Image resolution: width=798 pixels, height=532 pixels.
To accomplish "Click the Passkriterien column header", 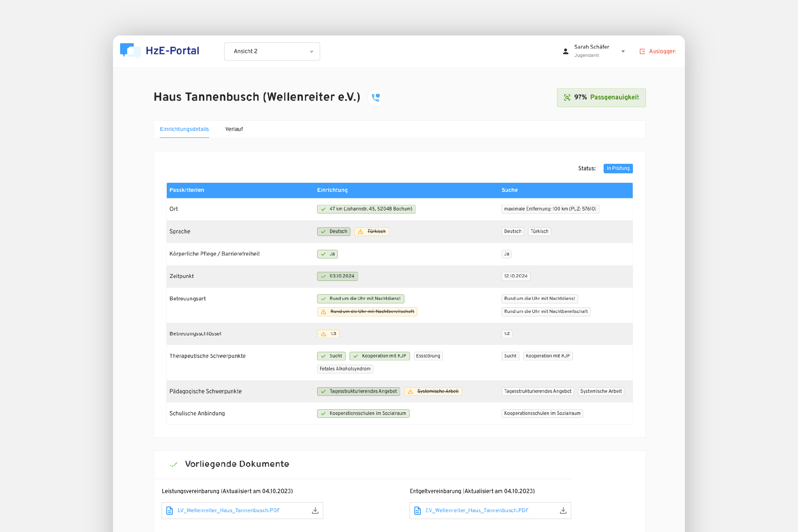I will [x=187, y=190].
